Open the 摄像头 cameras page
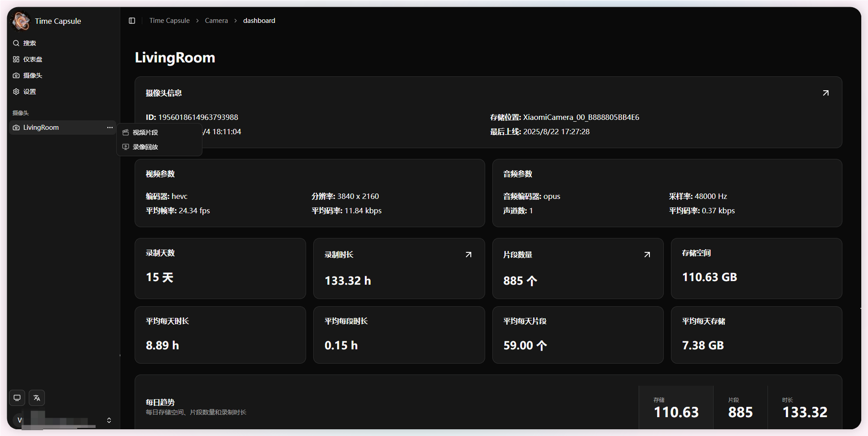Screen dimensions: 868x436 click(32, 75)
